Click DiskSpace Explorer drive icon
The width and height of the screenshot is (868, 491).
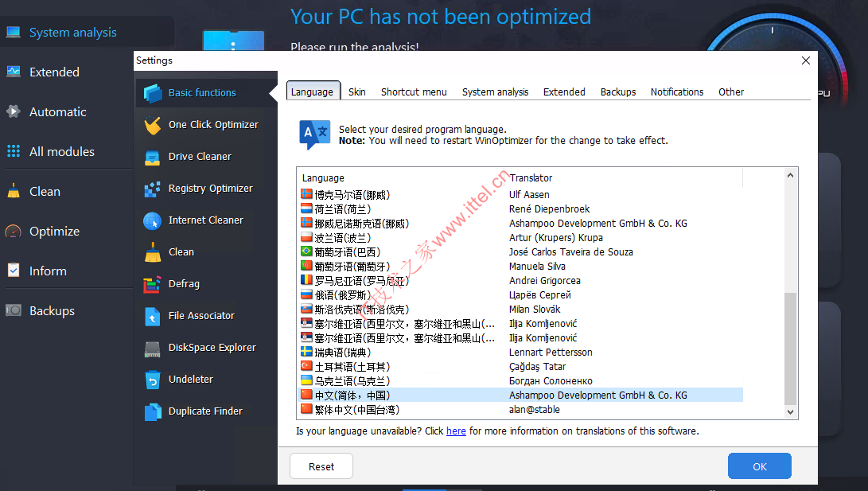click(x=152, y=349)
